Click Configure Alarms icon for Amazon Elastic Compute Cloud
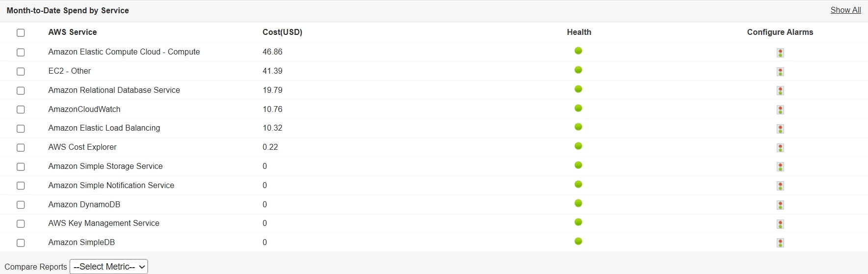Image resolution: width=868 pixels, height=274 pixels. (x=780, y=53)
